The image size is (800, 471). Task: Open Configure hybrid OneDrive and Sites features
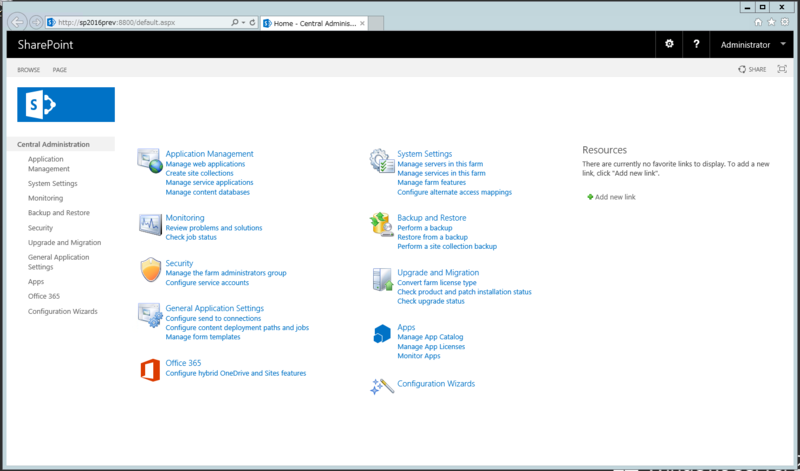236,373
